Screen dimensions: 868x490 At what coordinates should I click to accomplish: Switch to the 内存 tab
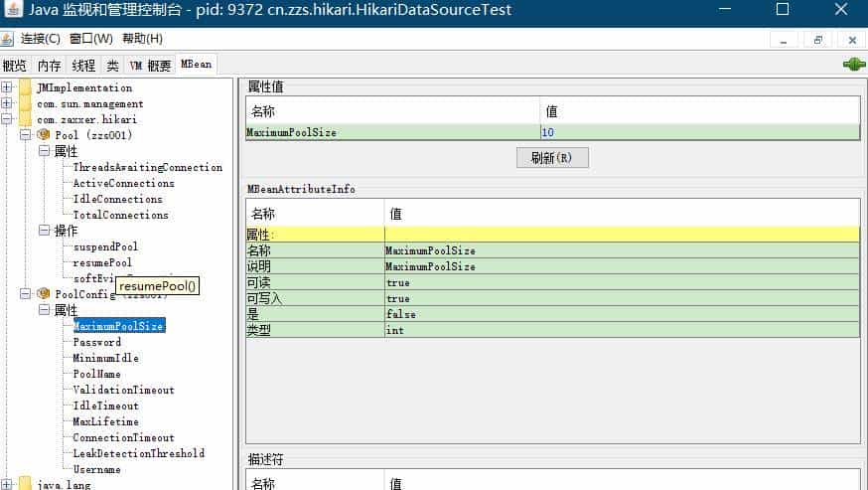pyautogui.click(x=50, y=66)
